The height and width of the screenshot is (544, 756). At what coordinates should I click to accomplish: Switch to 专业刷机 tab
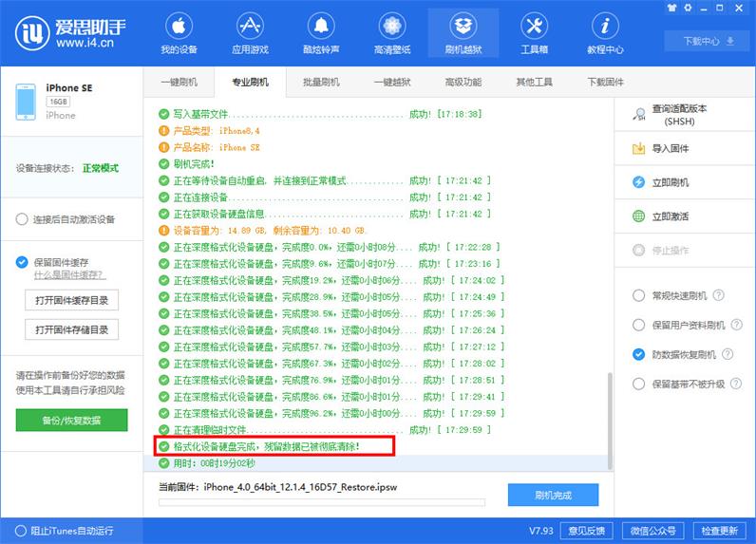pyautogui.click(x=250, y=82)
